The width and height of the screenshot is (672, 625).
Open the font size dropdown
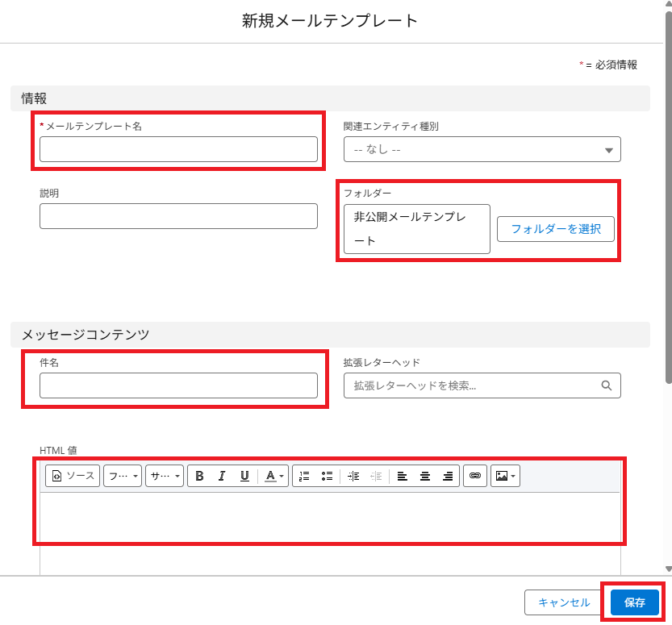[x=165, y=476]
